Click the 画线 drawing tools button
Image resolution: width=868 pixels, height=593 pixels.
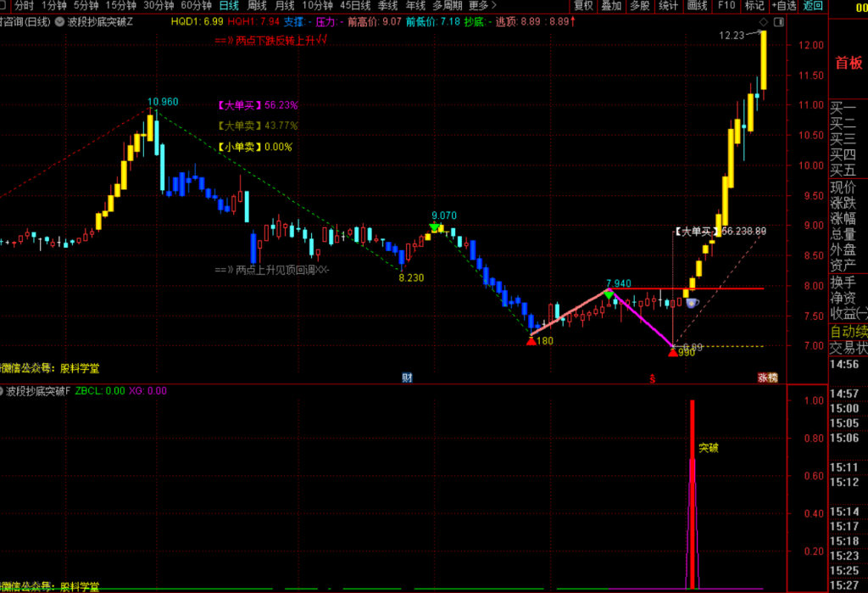(697, 6)
